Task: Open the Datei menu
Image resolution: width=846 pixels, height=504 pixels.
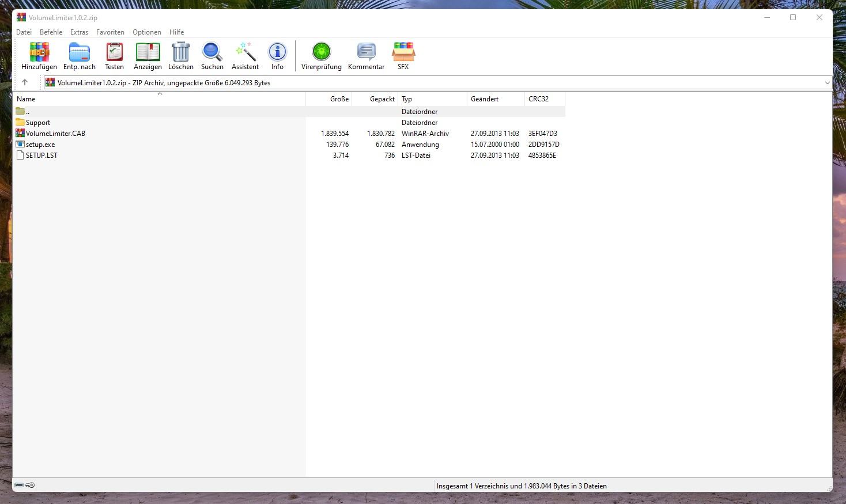Action: pyautogui.click(x=24, y=32)
